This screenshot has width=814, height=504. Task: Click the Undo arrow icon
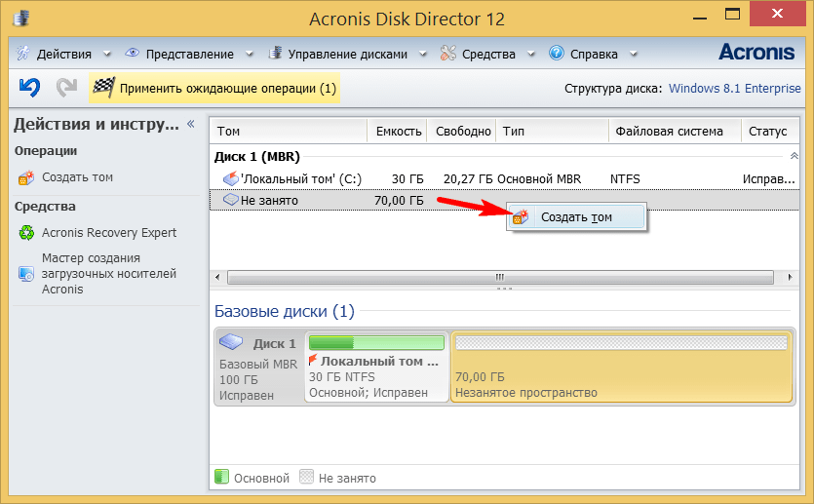tap(29, 88)
